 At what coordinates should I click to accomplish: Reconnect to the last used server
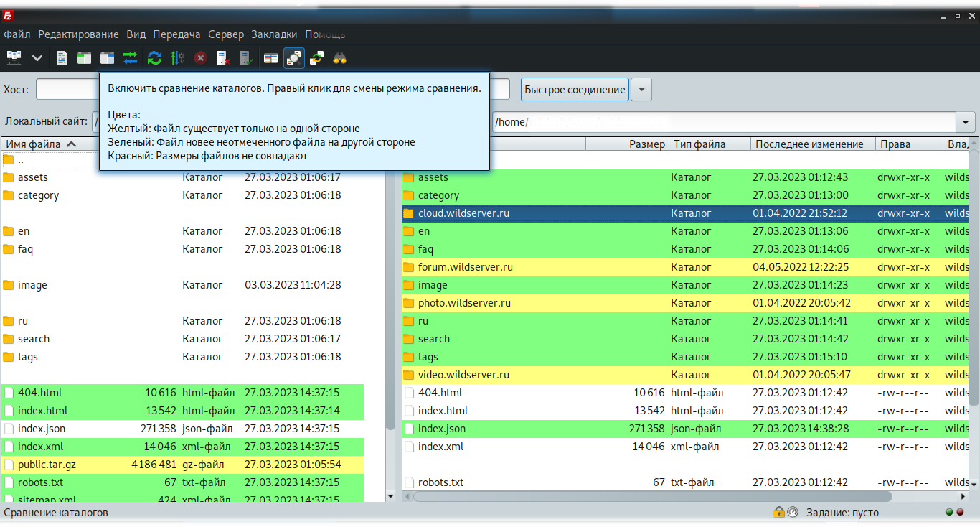pyautogui.click(x=246, y=58)
